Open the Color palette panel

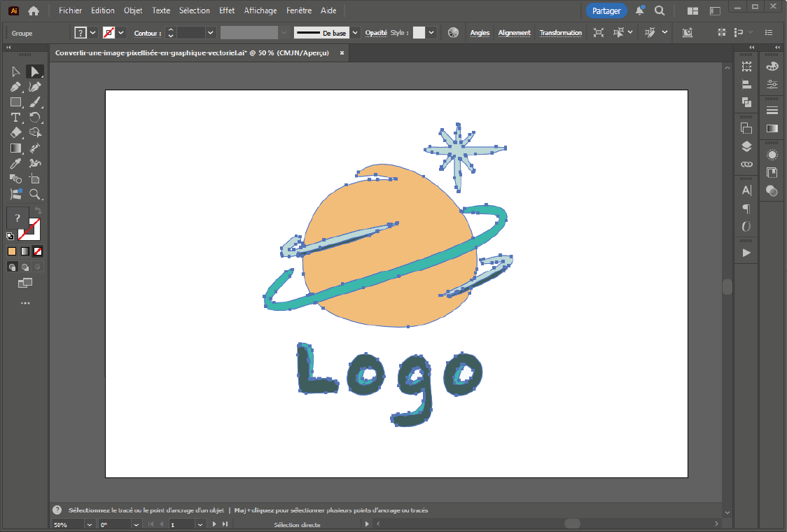point(772,66)
